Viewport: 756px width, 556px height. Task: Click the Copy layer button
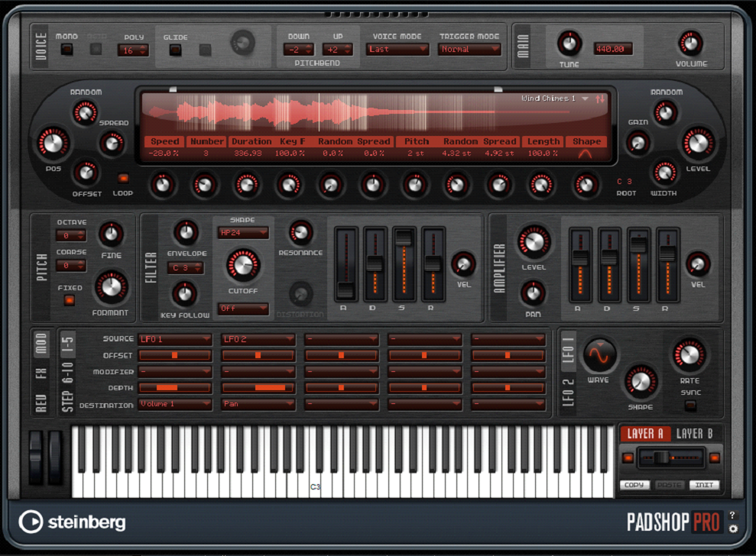[634, 485]
